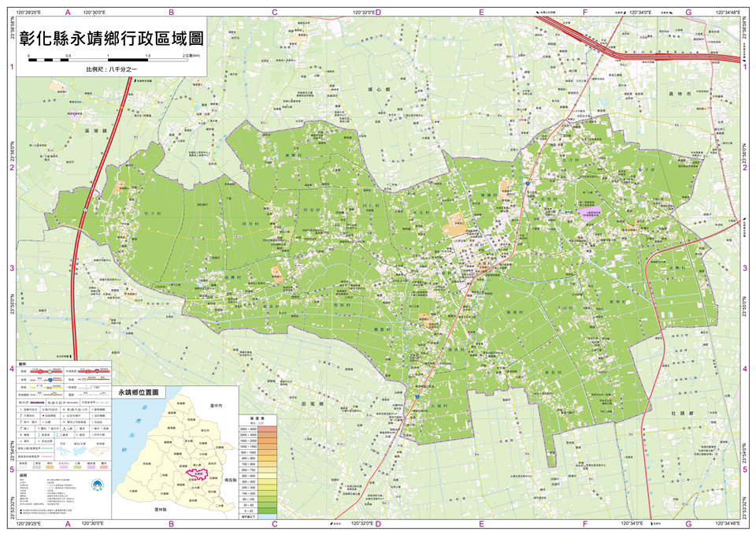756x535 pixels.
Task: Click the highlighted 永靖鄉 area in the inset map
Action: coord(197,474)
